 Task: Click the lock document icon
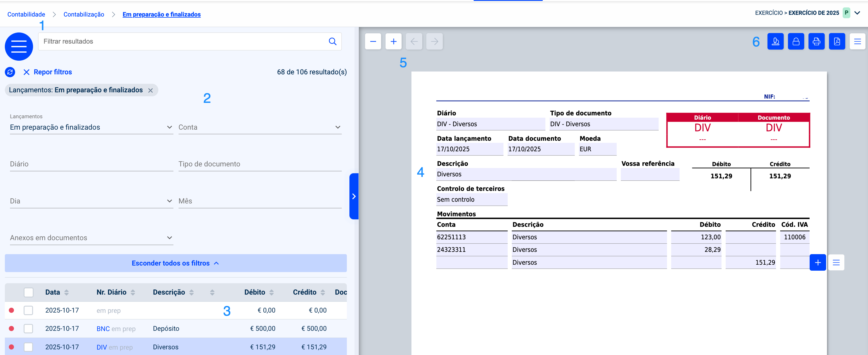point(796,42)
